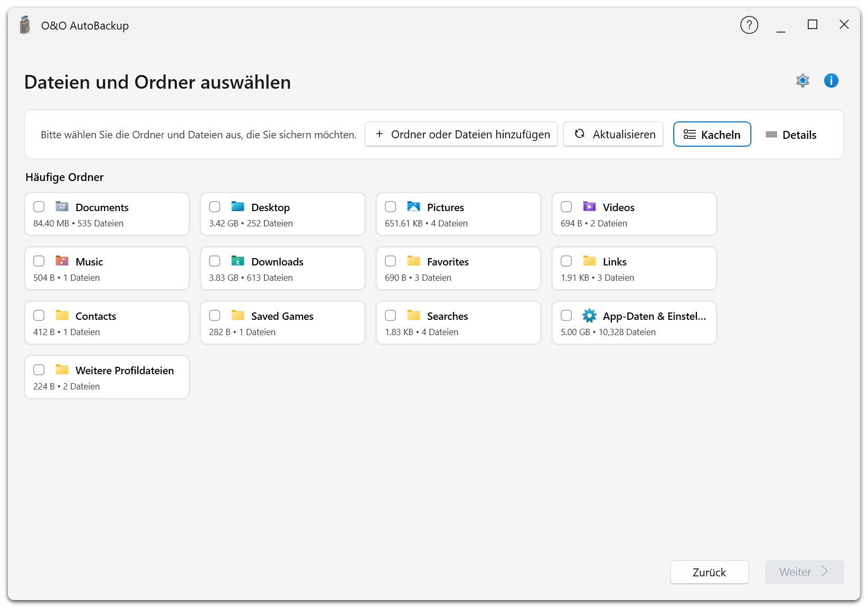Click the 224 B • 2 Dateien text
Viewport: 868px width, 608px height.
[67, 387]
